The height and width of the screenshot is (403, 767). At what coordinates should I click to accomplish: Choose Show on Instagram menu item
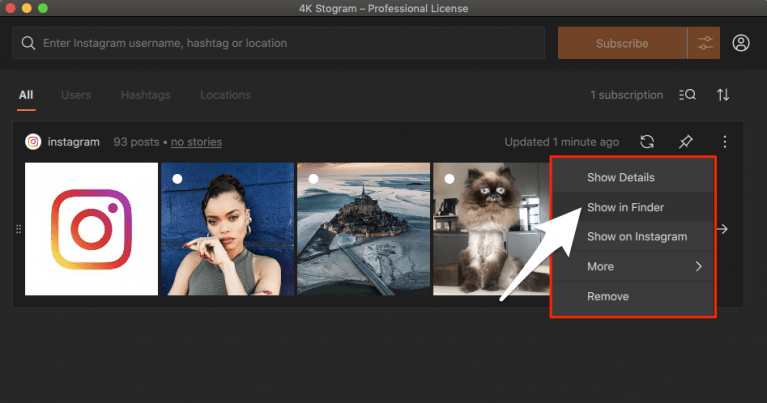[633, 237]
